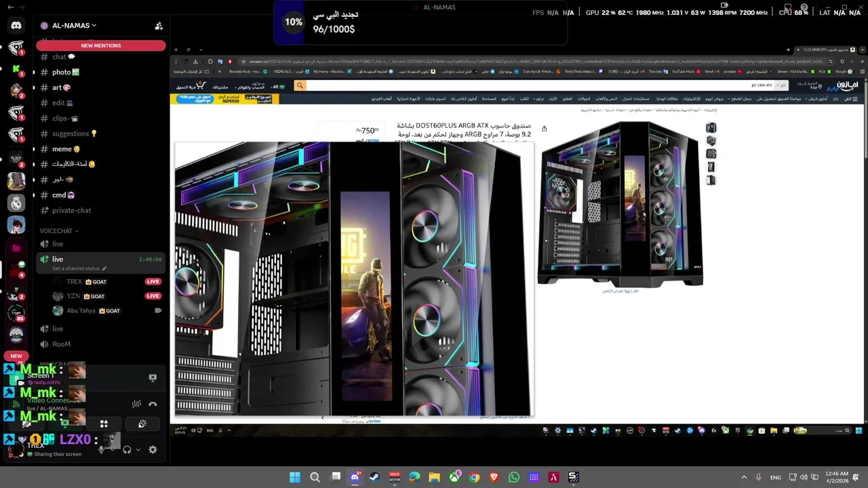This screenshot has width=868, height=488.
Task: Show hidden system tray icons chevron
Action: (744, 477)
